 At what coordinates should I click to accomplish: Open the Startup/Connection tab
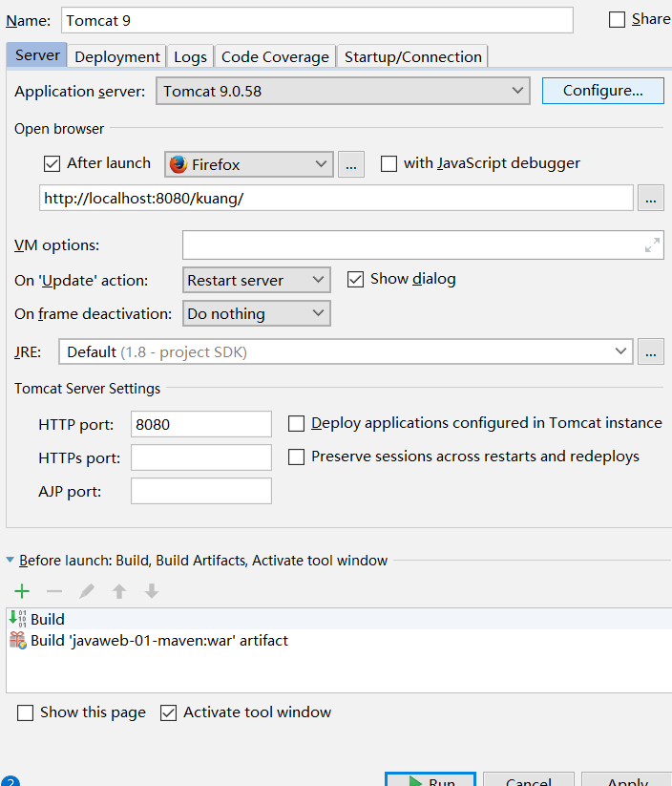point(413,56)
